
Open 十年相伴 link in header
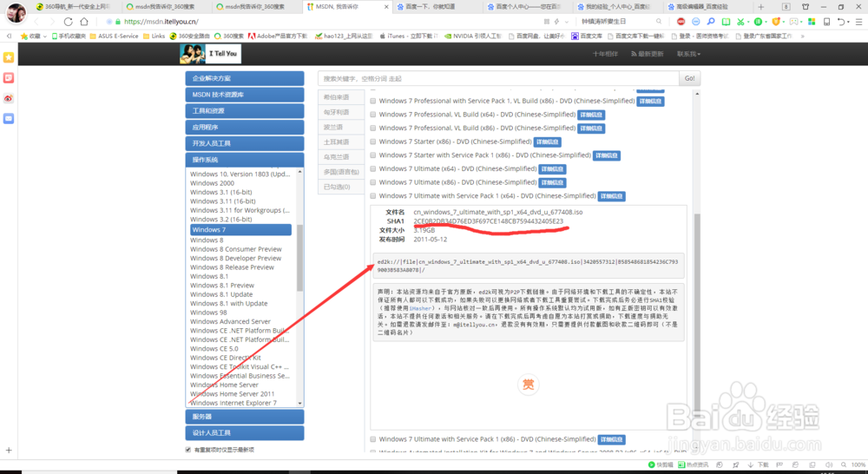point(605,54)
